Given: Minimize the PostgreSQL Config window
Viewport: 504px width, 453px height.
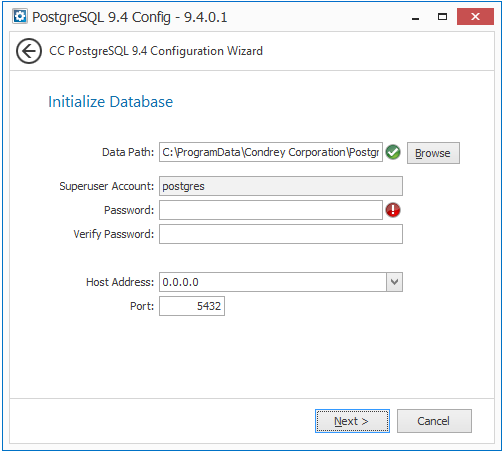Looking at the screenshot, I should [x=415, y=17].
